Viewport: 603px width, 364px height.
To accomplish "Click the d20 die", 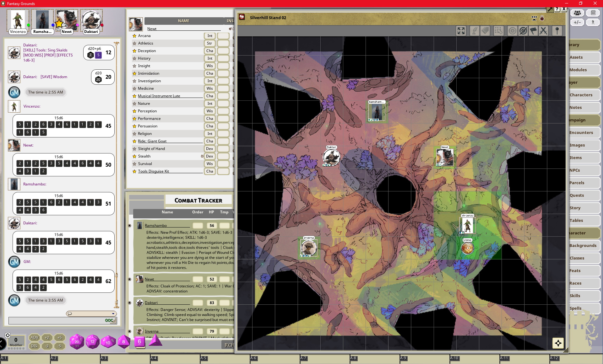I will pyautogui.click(x=77, y=341).
